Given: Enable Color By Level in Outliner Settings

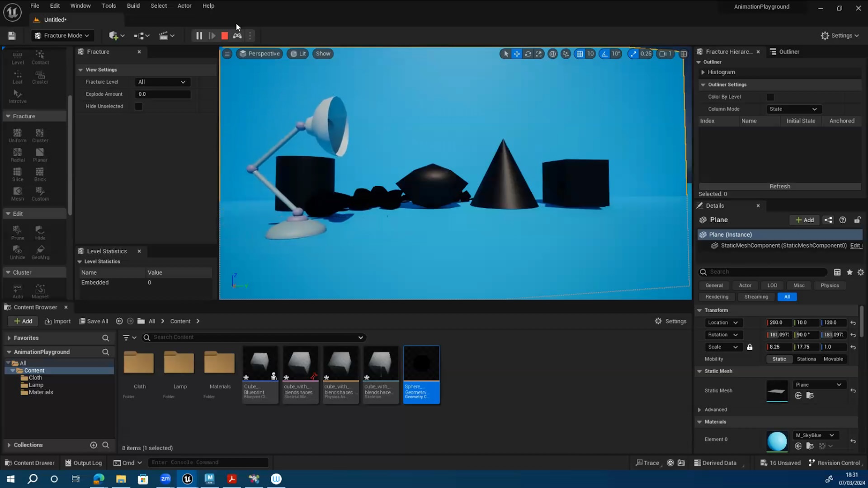Looking at the screenshot, I should [770, 97].
